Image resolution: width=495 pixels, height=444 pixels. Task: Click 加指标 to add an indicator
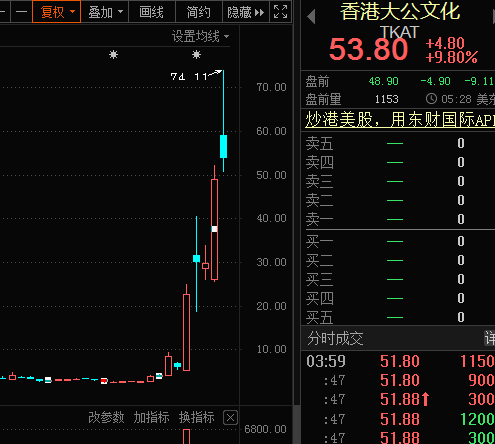click(x=151, y=417)
